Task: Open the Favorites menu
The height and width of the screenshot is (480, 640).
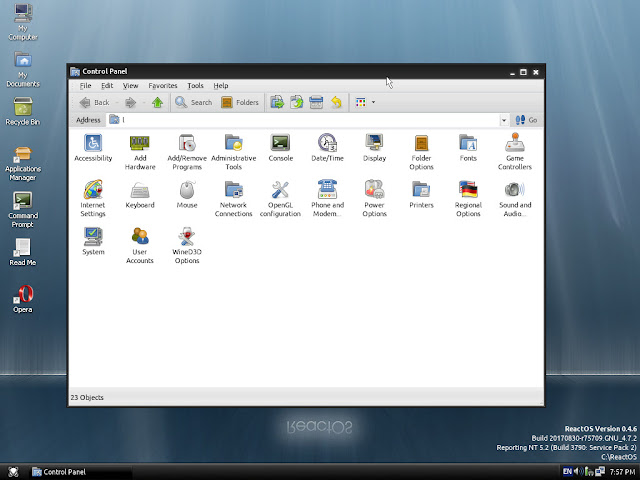Action: 162,86
